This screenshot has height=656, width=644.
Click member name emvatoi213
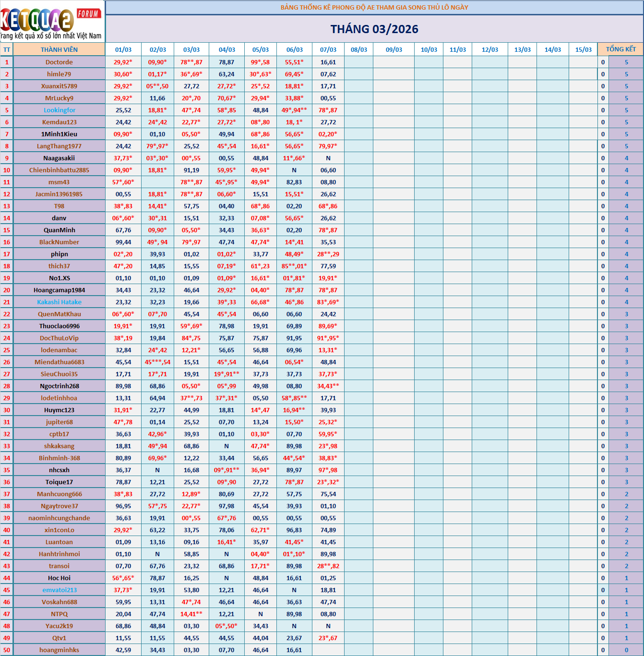[59, 590]
